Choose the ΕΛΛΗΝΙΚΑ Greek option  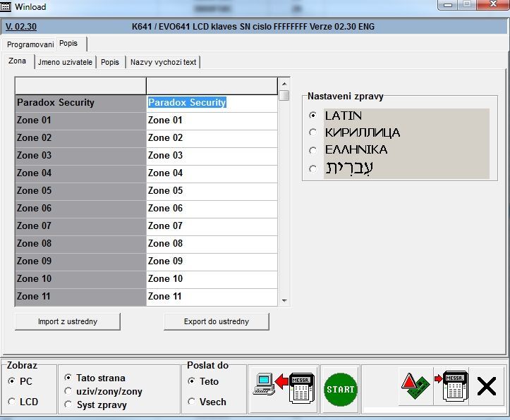point(313,150)
